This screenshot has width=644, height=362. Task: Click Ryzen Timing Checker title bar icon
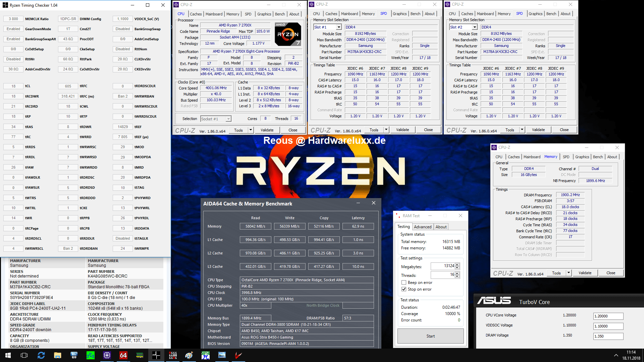[x=5, y=5]
